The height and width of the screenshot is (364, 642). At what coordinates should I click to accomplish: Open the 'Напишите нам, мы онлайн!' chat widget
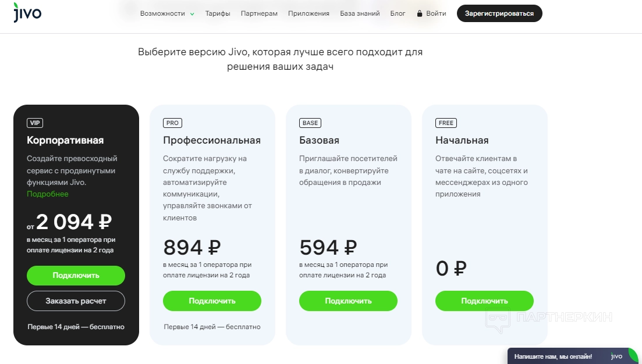click(553, 356)
